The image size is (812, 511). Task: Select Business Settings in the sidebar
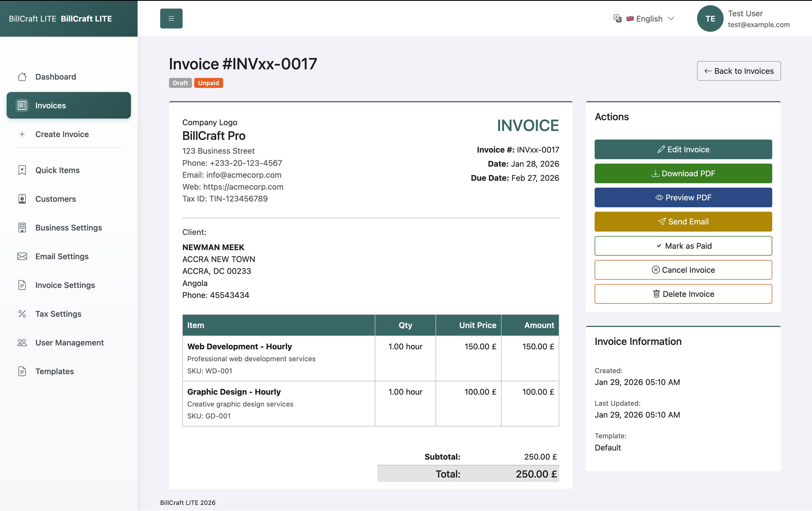tap(68, 228)
